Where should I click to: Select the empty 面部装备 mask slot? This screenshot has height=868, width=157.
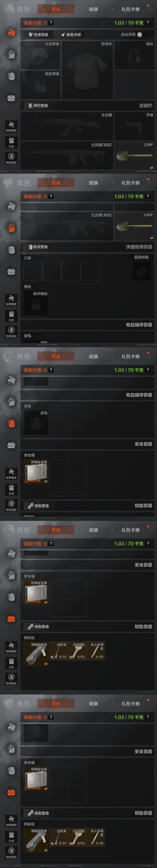(x=41, y=85)
